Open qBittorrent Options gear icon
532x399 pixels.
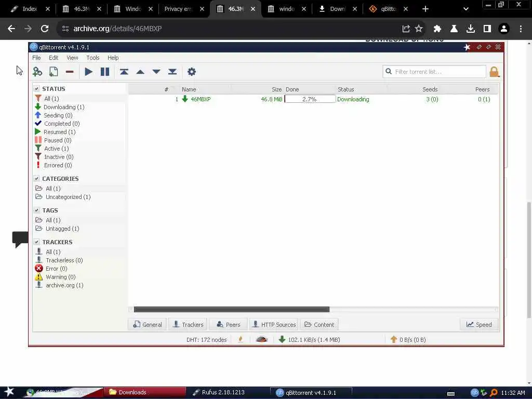click(192, 72)
